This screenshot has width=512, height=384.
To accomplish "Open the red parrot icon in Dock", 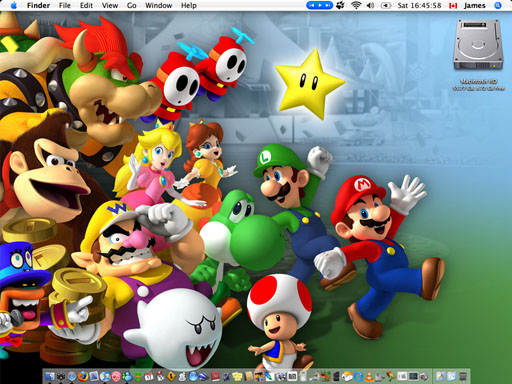I will click(390, 376).
